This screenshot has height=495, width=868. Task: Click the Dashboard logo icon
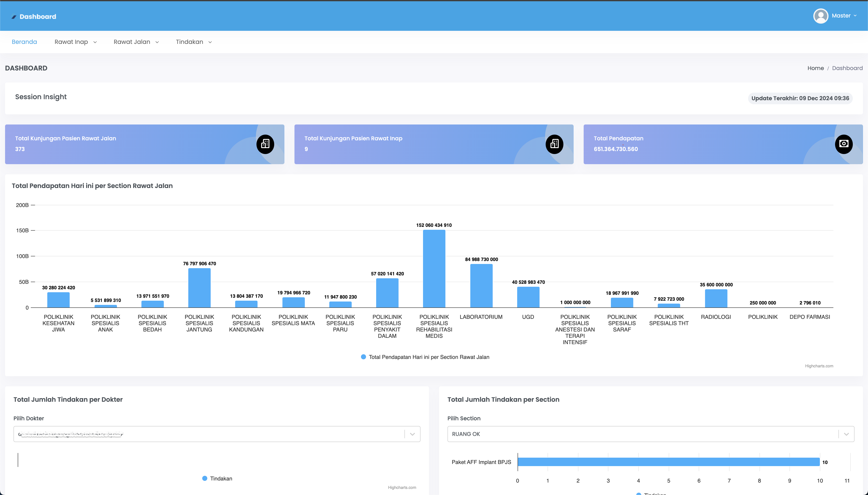click(x=14, y=17)
